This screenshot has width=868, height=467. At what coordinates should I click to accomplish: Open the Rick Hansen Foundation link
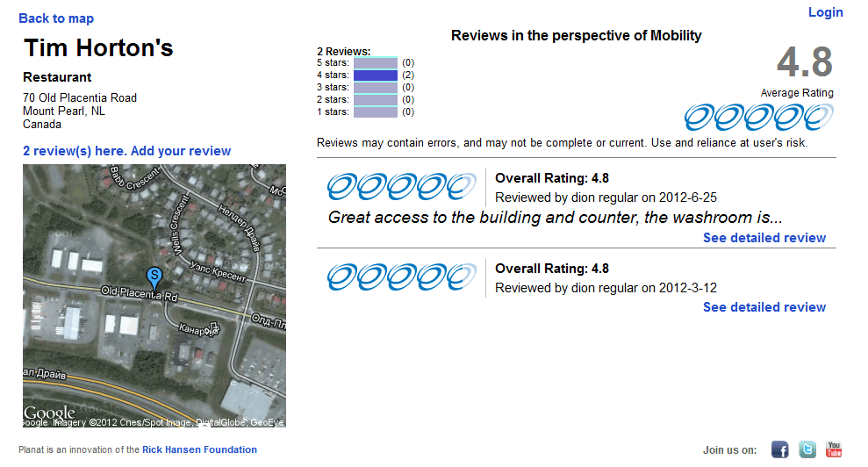click(x=199, y=449)
